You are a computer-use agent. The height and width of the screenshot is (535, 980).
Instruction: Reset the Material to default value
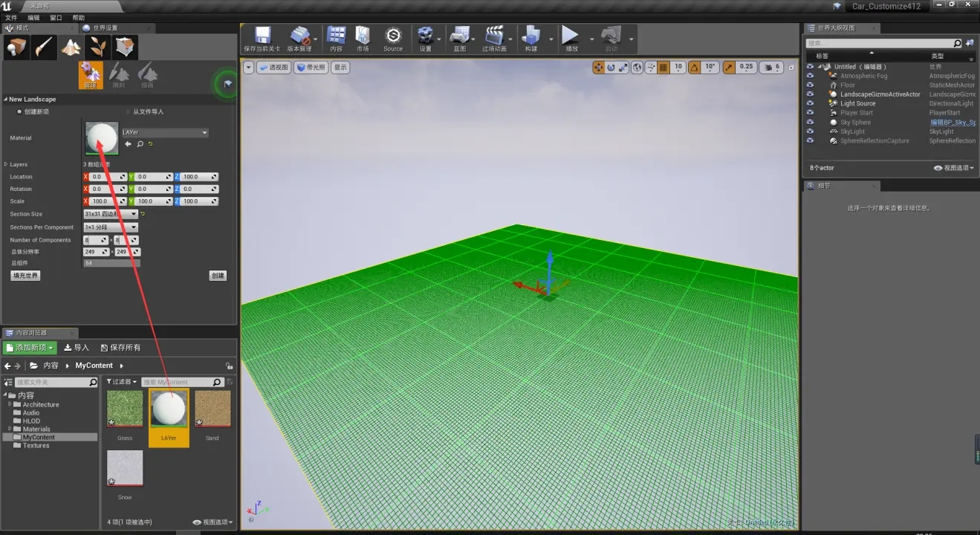[x=151, y=144]
